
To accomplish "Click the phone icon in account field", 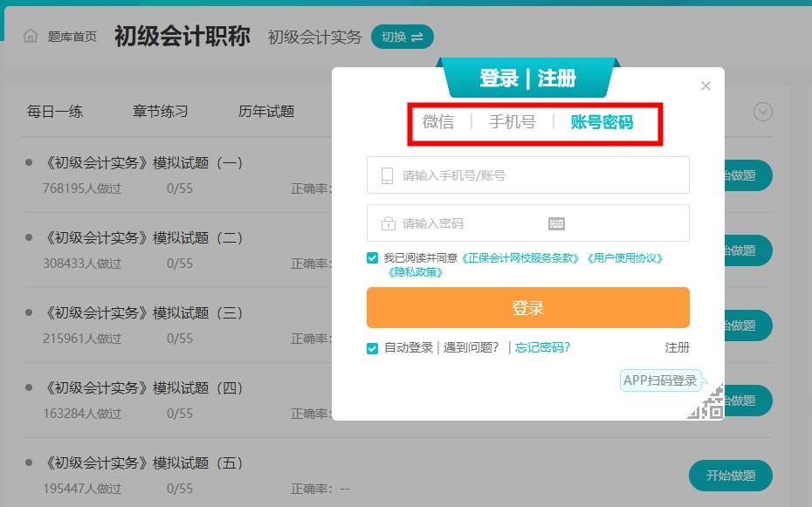I will [388, 175].
